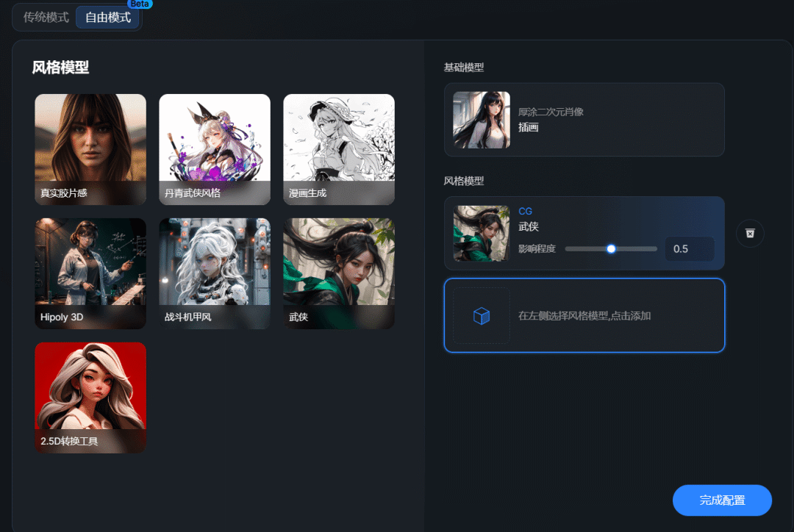This screenshot has height=532, width=794.
Task: Select the 漫画生成 style card
Action: [339, 149]
